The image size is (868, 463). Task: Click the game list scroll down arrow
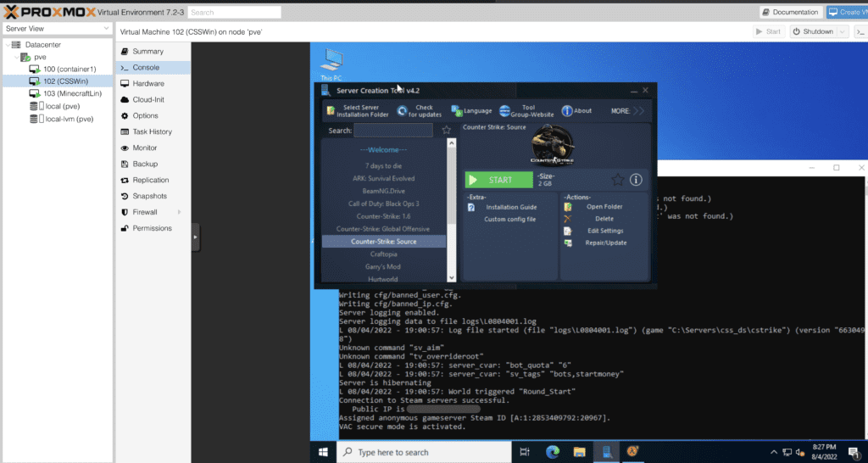pyautogui.click(x=451, y=277)
